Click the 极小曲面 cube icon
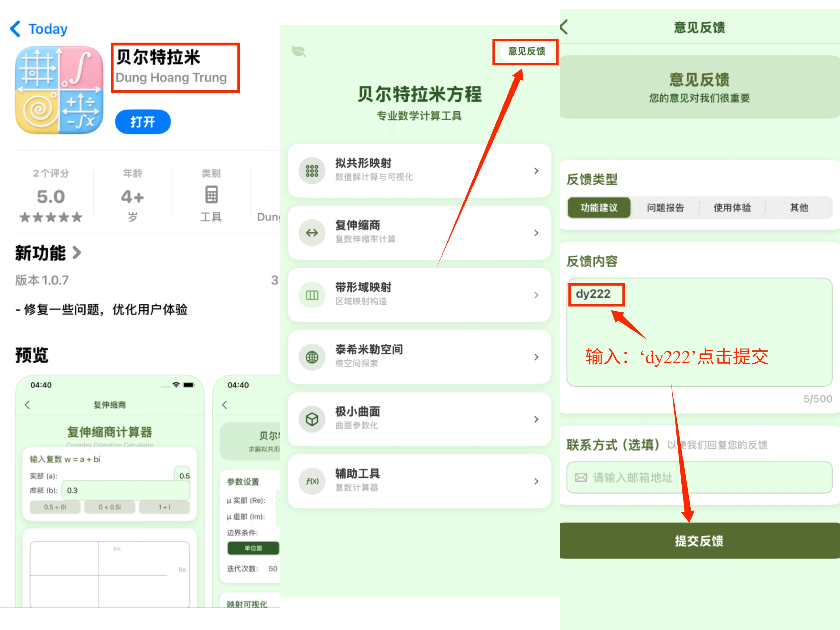Viewport: 840px width, 630px height. point(312,419)
